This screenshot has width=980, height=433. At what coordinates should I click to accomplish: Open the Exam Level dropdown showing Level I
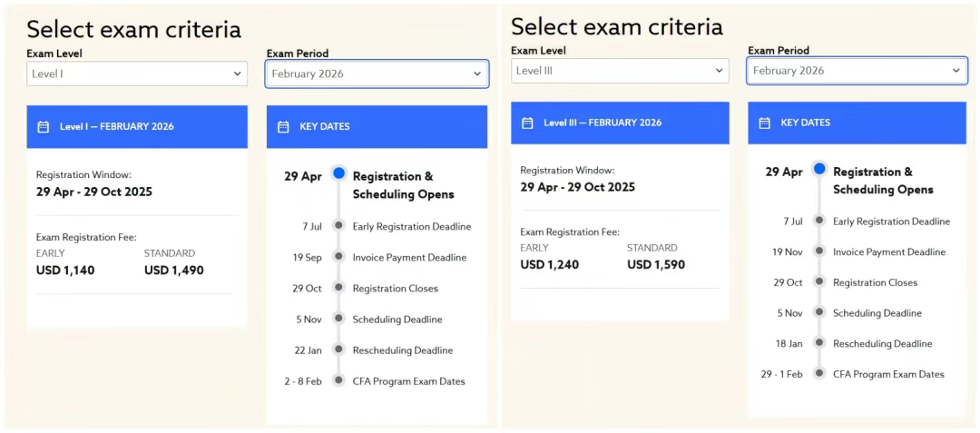coord(137,74)
